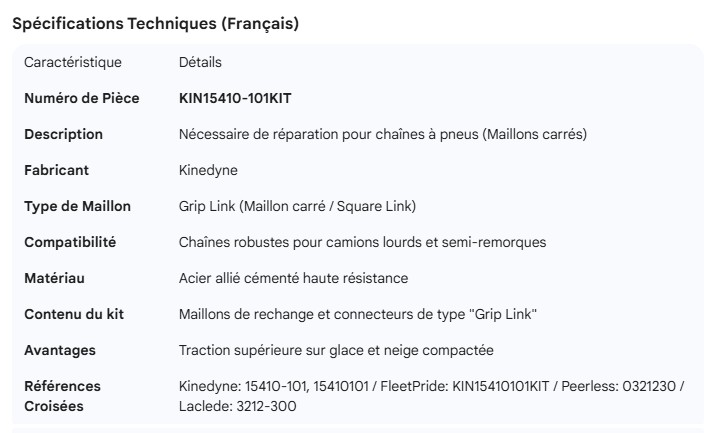Select the Références Croisées row label

pyautogui.click(x=62, y=396)
